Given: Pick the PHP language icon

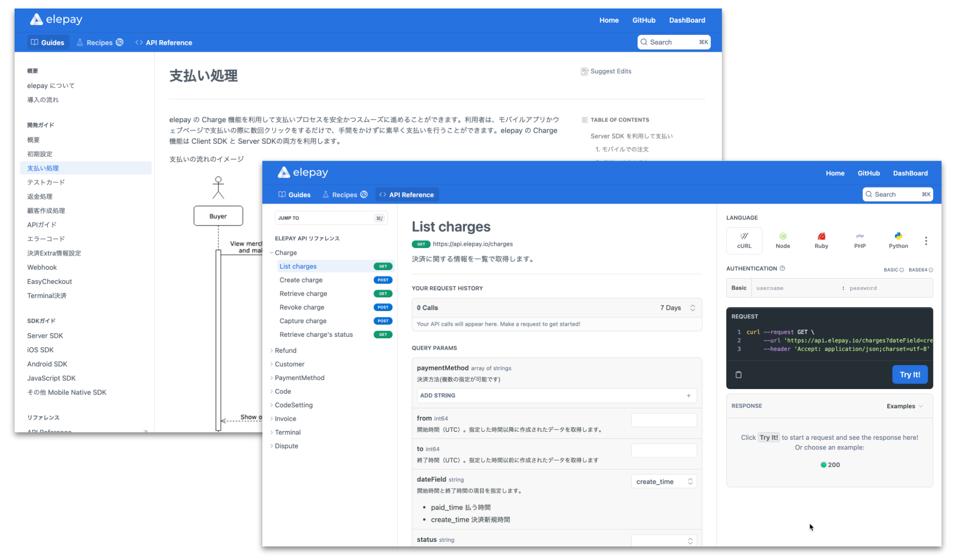Looking at the screenshot, I should (859, 240).
